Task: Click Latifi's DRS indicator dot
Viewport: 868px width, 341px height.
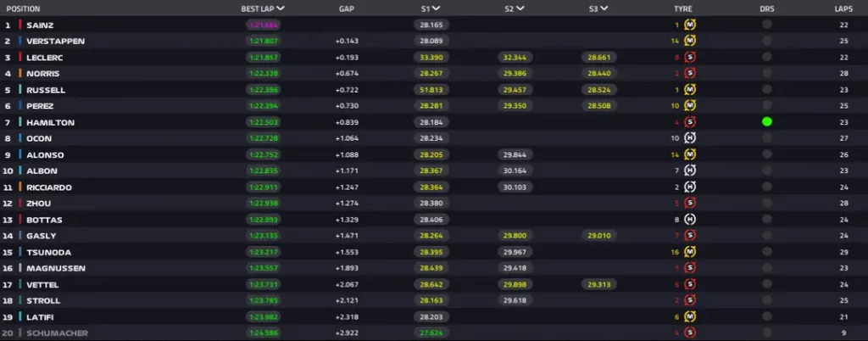Action: point(766,316)
